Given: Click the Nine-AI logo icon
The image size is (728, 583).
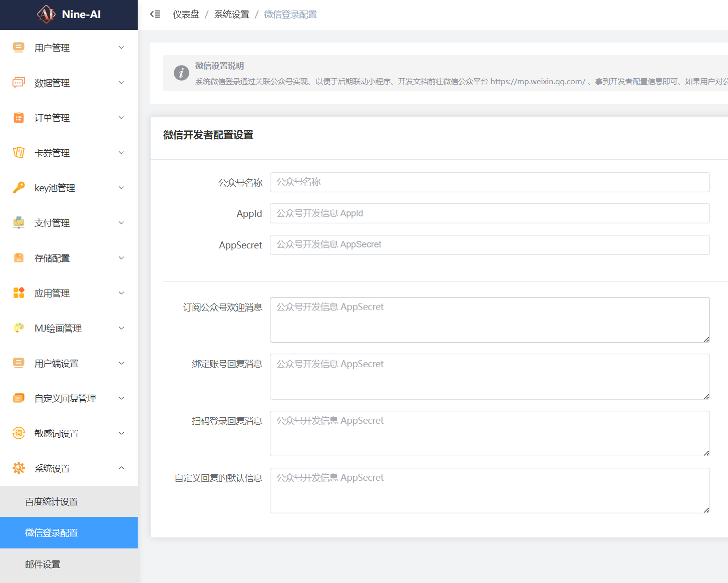Looking at the screenshot, I should pos(46,15).
